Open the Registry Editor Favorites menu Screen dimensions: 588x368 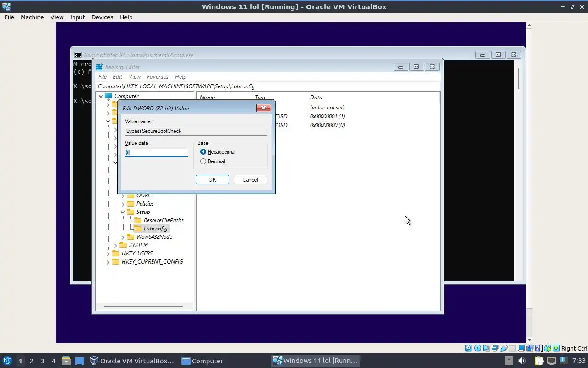point(158,77)
